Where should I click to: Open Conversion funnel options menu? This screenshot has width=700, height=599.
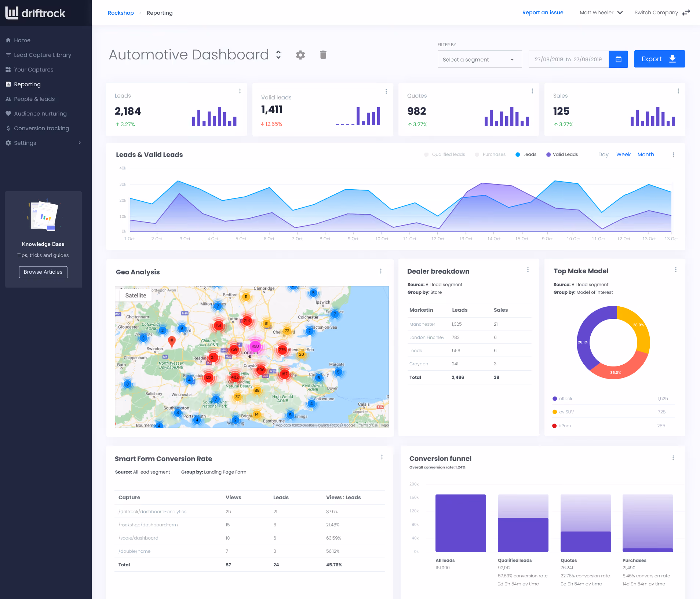673,458
